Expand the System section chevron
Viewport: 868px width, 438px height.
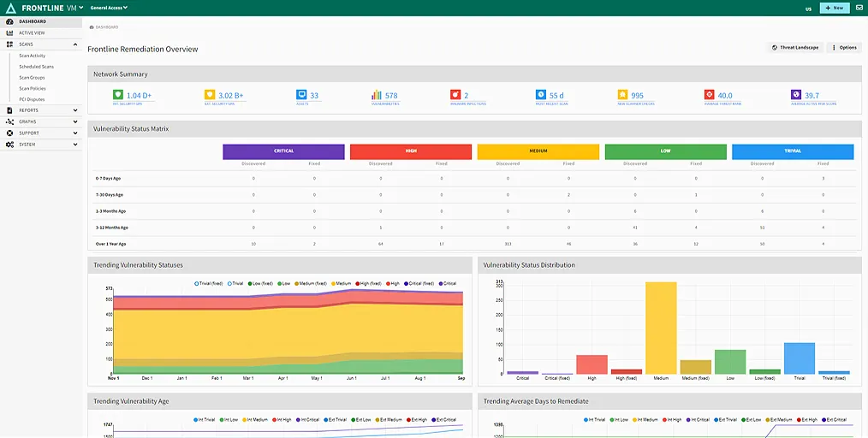[x=75, y=145]
